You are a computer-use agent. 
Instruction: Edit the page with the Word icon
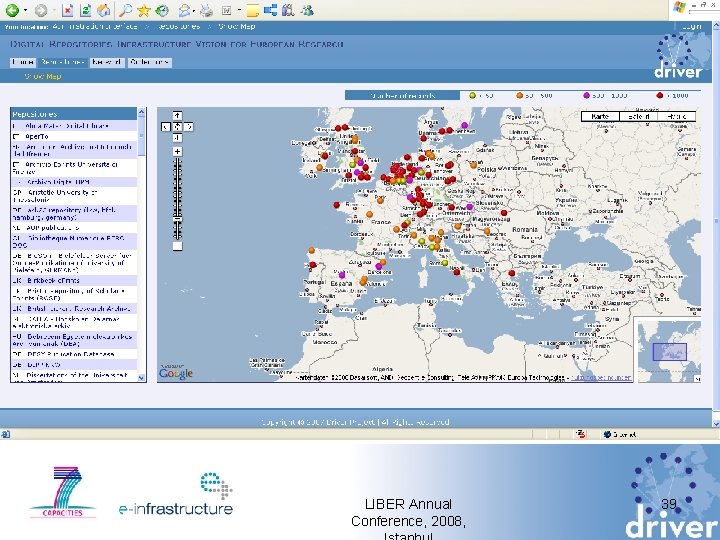tap(226, 10)
